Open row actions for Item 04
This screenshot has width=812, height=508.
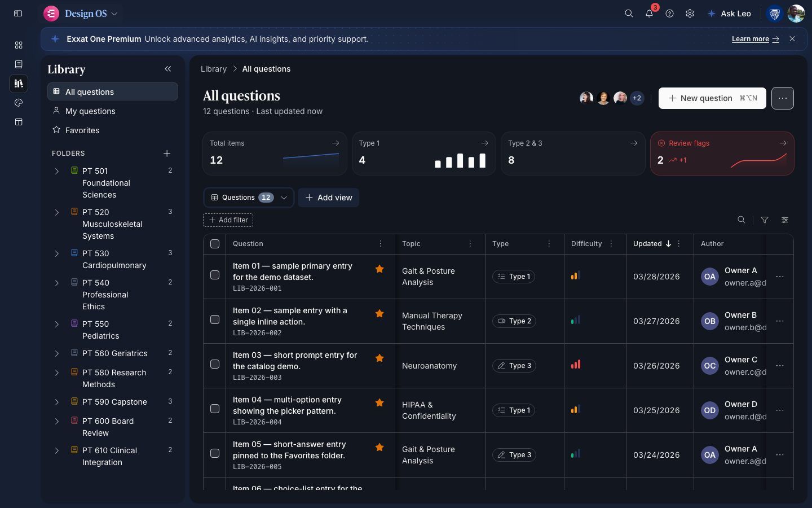(x=780, y=410)
